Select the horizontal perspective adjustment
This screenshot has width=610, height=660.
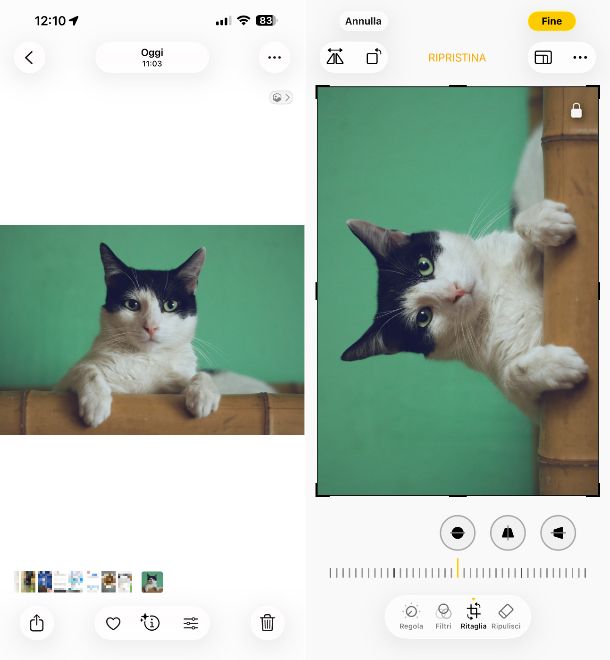tap(558, 533)
